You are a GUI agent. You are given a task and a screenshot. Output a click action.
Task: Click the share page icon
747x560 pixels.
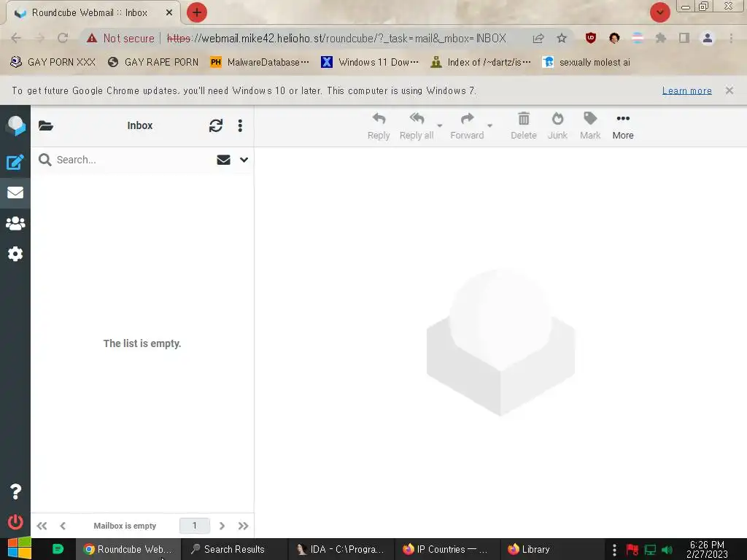[538, 38]
